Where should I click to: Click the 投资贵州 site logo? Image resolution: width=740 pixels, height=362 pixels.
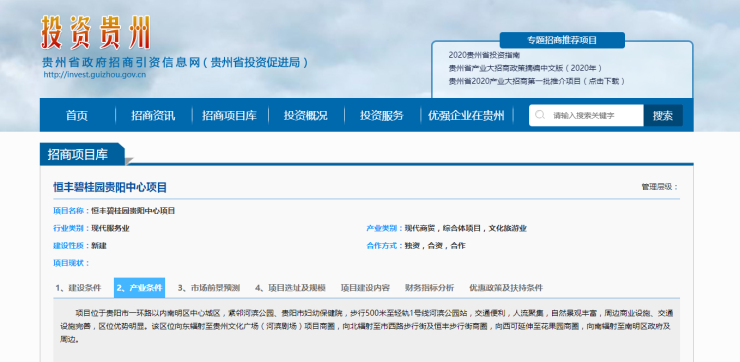(96, 33)
